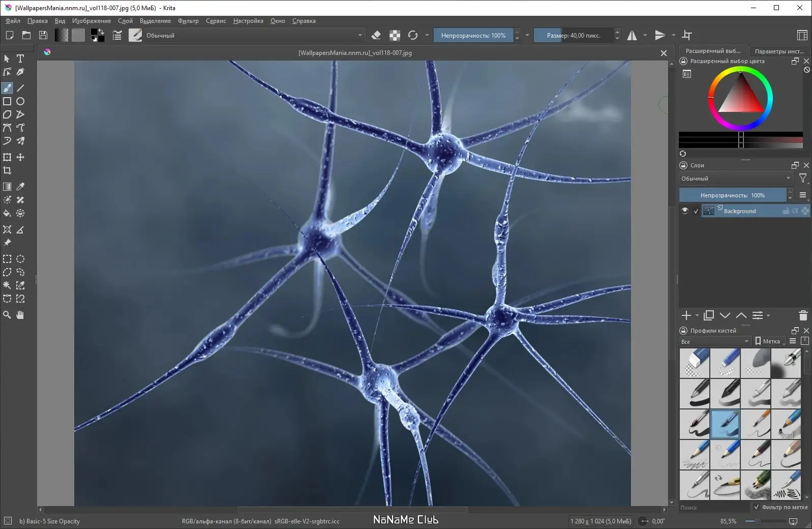
Task: Pick a color in the triangle
Action: [x=740, y=98]
